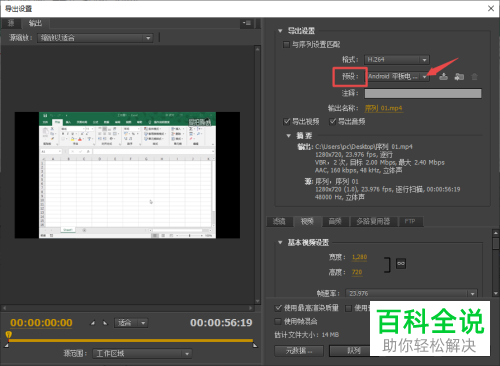Collapse the 导出设置 section
Image resolution: width=500 pixels, height=366 pixels.
click(280, 31)
